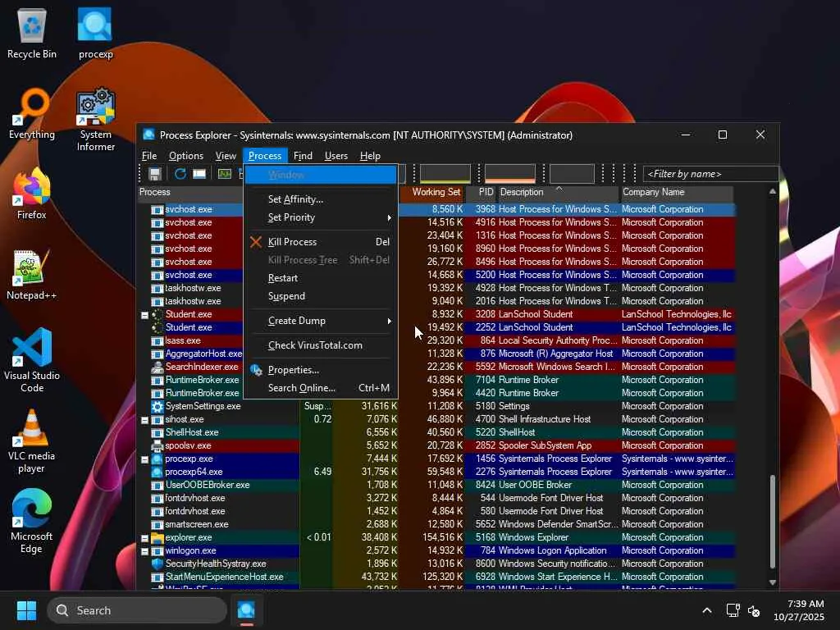Screen dimensions: 840x630
Task: Choose Kill Process from menu
Action: 321,242
